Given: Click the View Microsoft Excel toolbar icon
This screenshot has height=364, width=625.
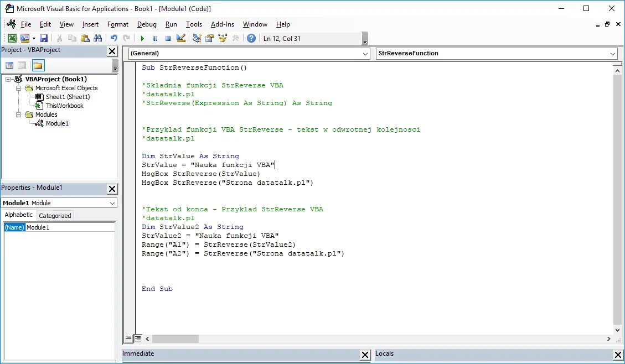Looking at the screenshot, I should 12,38.
